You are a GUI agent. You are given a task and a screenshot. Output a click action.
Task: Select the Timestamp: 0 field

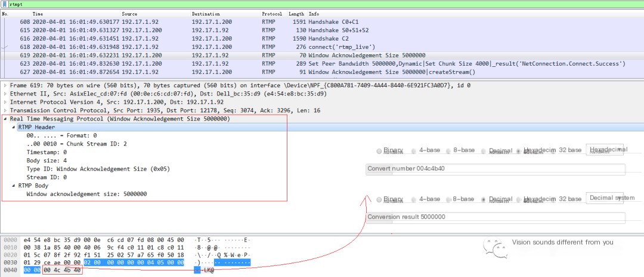coord(47,152)
